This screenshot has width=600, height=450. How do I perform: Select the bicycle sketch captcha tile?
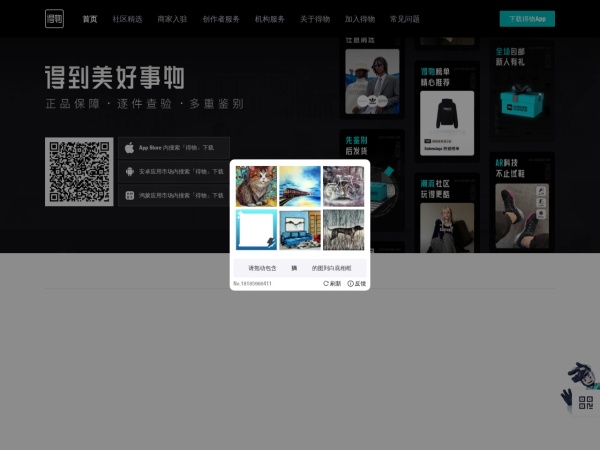pos(344,186)
